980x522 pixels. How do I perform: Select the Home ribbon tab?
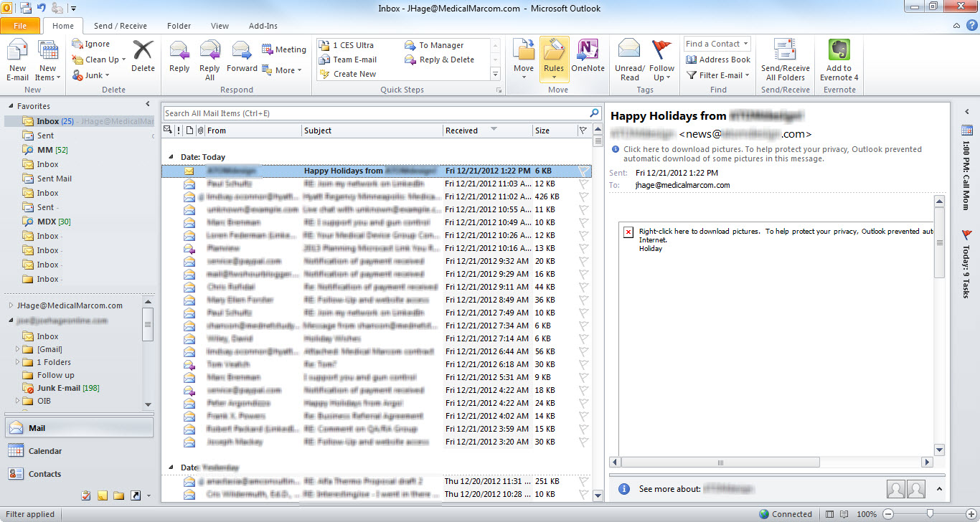[x=63, y=26]
